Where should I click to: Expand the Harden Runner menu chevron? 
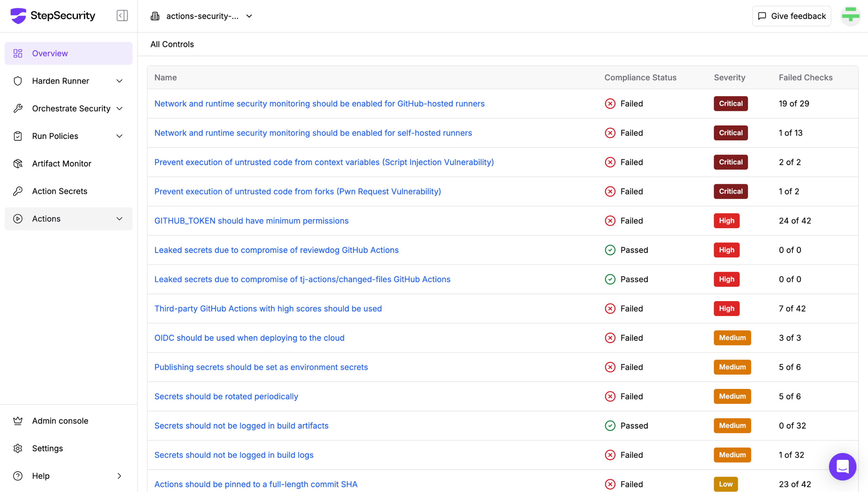coord(119,81)
